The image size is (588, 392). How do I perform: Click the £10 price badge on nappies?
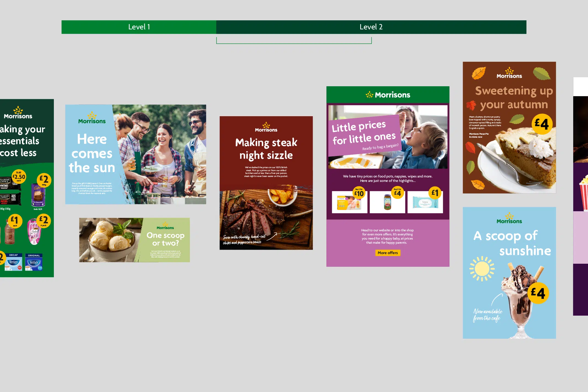pyautogui.click(x=359, y=193)
